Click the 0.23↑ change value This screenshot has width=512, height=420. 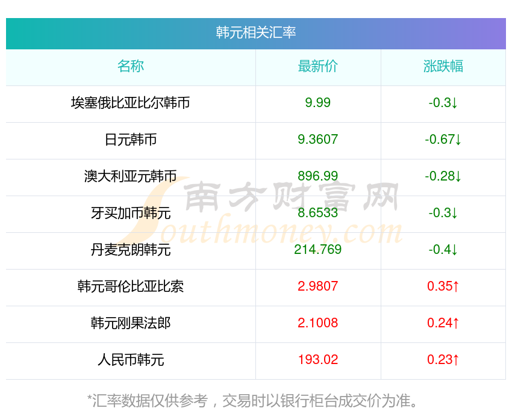(443, 360)
